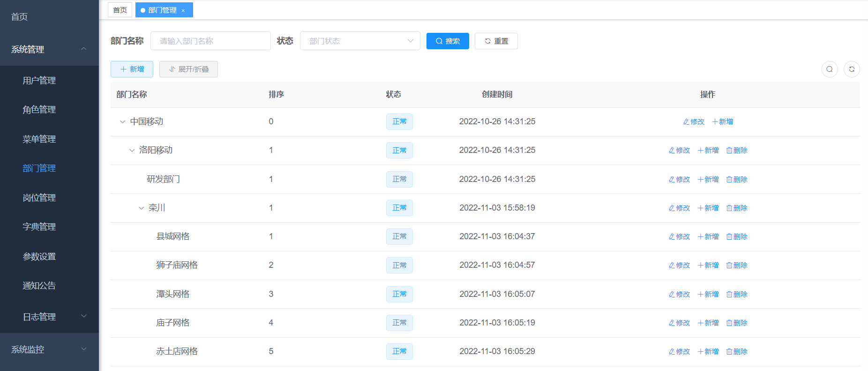Click 新增 in the 洛阳移动 row
The image size is (868, 371).
click(x=708, y=150)
